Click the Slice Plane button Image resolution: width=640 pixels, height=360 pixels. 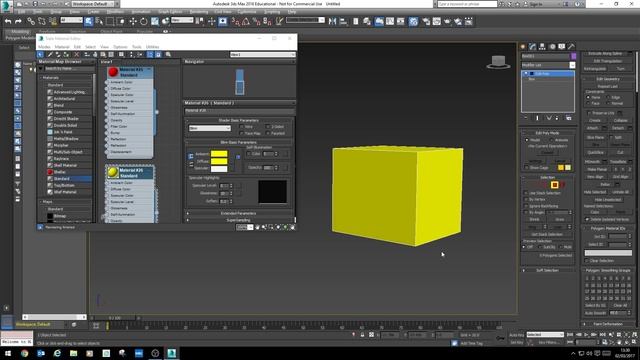[596, 138]
